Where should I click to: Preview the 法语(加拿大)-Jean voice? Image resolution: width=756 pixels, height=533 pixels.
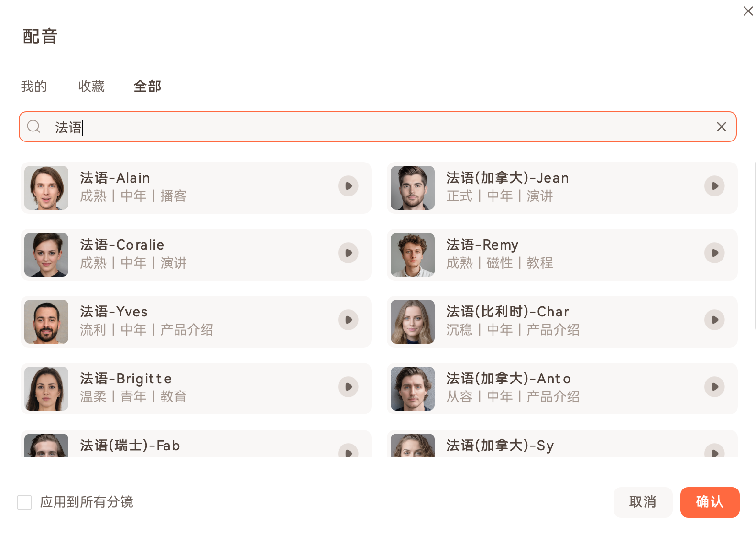(714, 186)
